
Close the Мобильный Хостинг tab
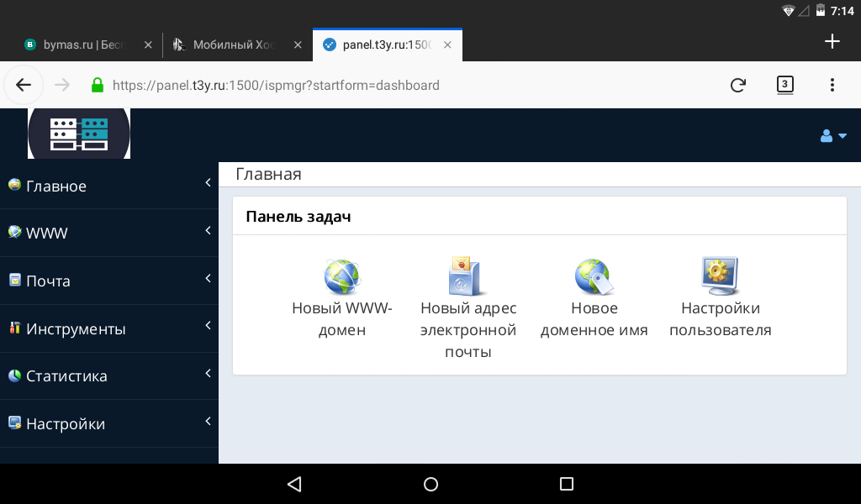(x=298, y=45)
